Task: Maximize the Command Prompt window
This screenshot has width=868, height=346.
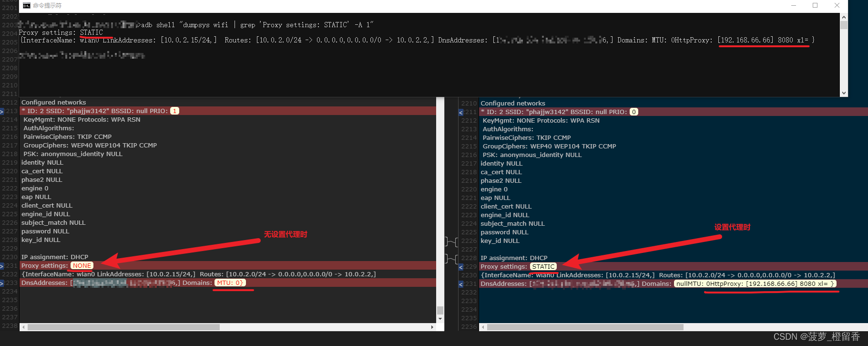Action: [815, 5]
